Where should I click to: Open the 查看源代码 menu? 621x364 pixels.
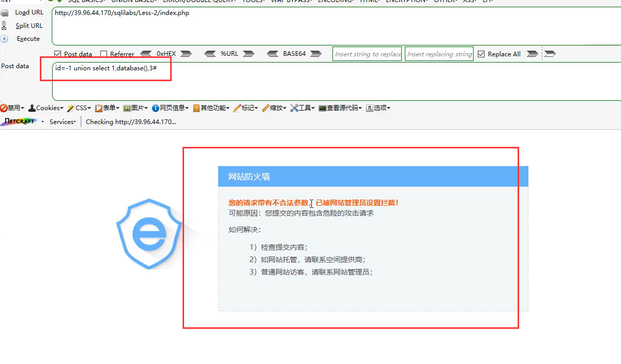pyautogui.click(x=340, y=108)
